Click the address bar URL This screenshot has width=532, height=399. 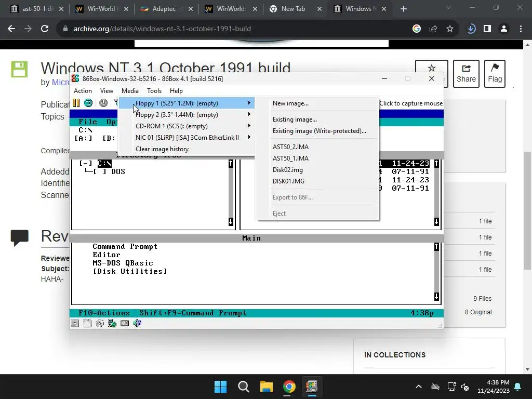[162, 29]
